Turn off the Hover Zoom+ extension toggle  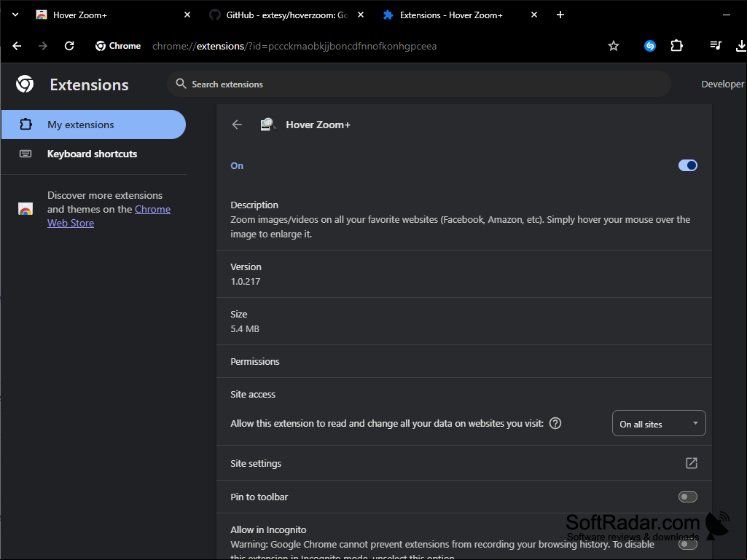pyautogui.click(x=687, y=165)
